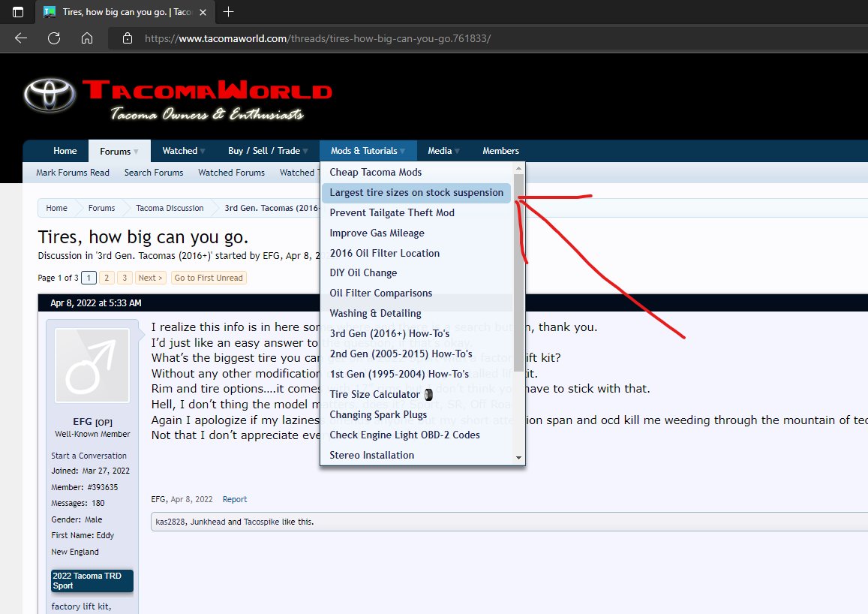
Task: Click Mark Forums Read
Action: [x=73, y=172]
